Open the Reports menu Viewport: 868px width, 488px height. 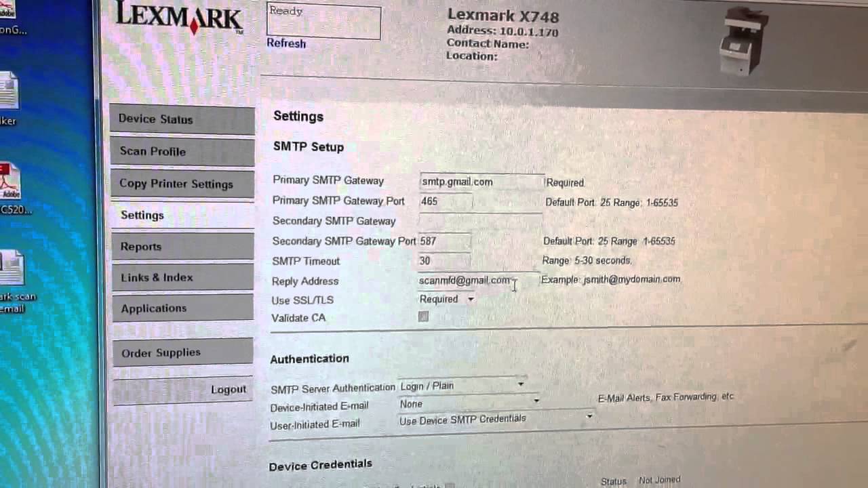click(182, 246)
